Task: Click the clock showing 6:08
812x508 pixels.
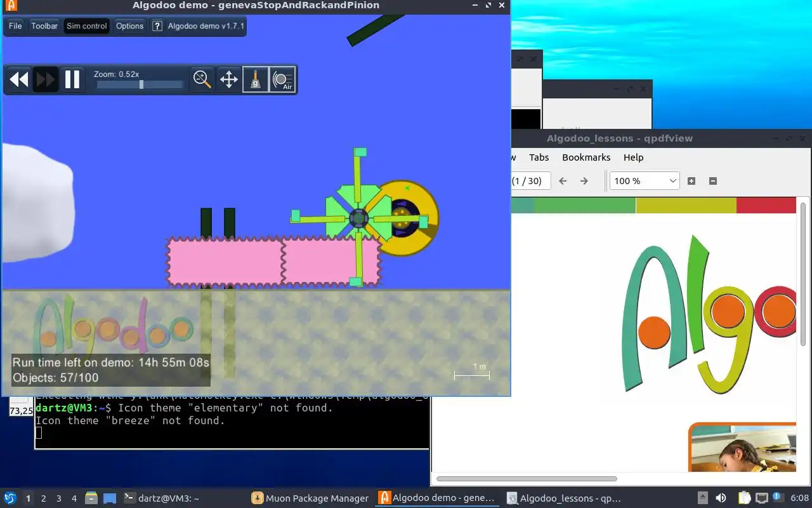Action: tap(799, 498)
